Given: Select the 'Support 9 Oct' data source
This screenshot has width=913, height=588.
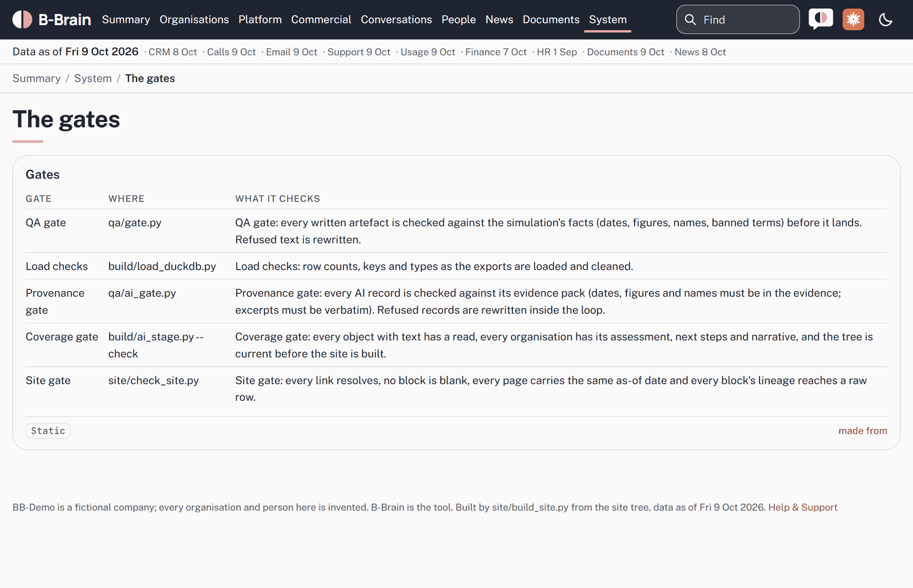Looking at the screenshot, I should [x=359, y=52].
